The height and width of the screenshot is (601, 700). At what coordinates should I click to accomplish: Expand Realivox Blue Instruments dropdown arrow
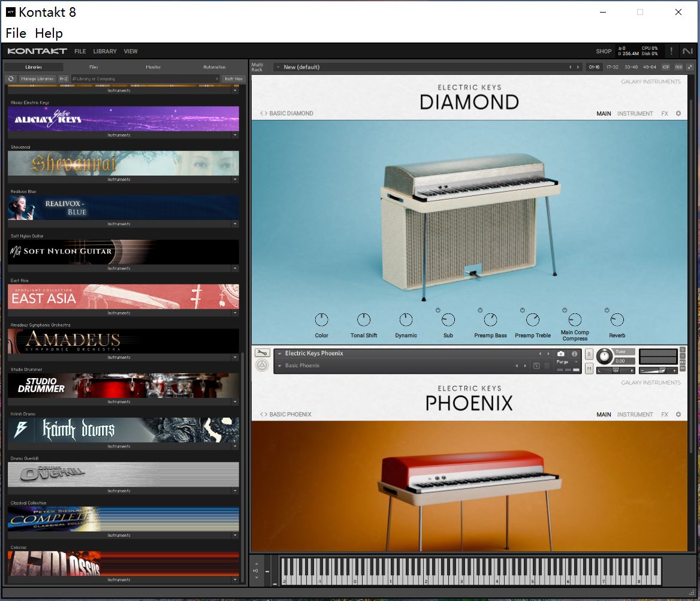tap(235, 224)
